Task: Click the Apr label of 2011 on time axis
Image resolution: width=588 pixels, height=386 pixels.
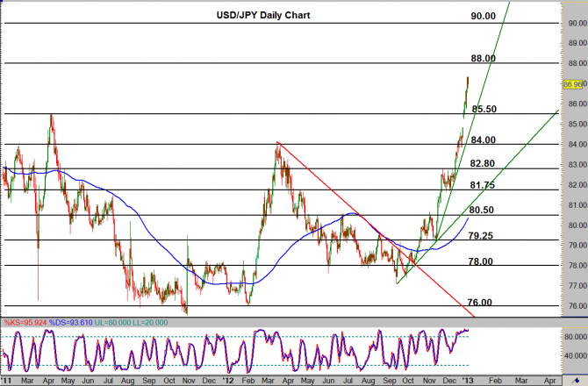Action: click(48, 381)
